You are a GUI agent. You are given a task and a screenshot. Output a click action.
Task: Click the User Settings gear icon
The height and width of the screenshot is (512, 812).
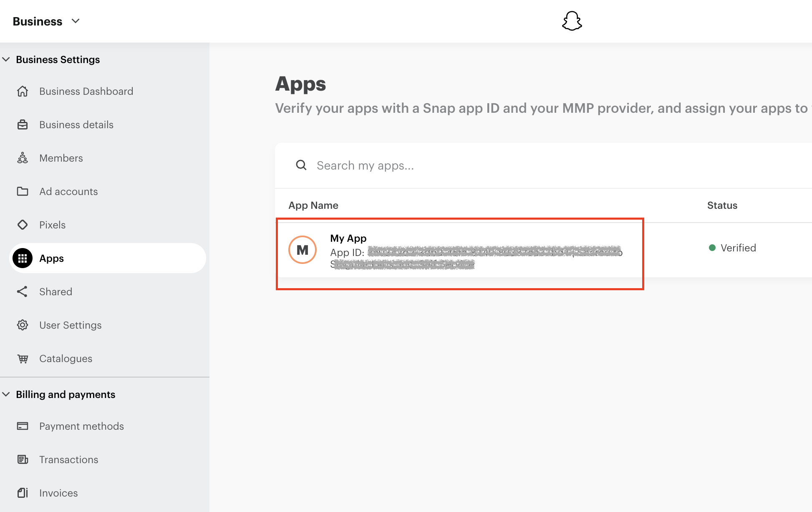(23, 325)
